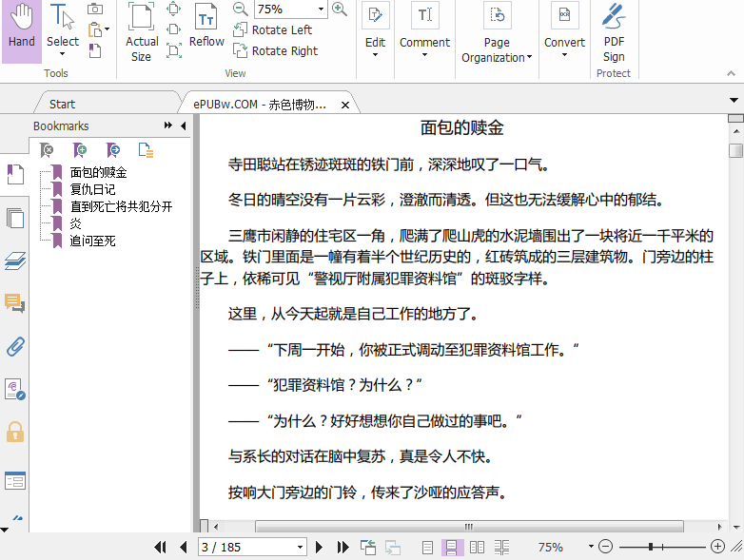Click the zoom slider handle

[651, 547]
